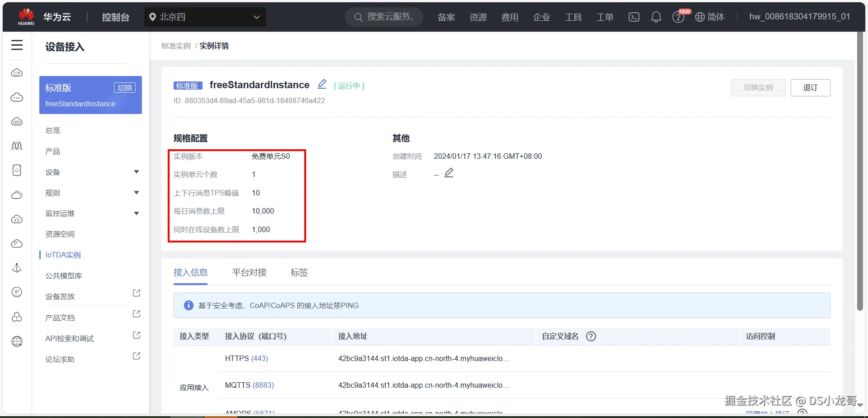Open the 备案 top menu
This screenshot has height=418, width=868.
tap(446, 17)
